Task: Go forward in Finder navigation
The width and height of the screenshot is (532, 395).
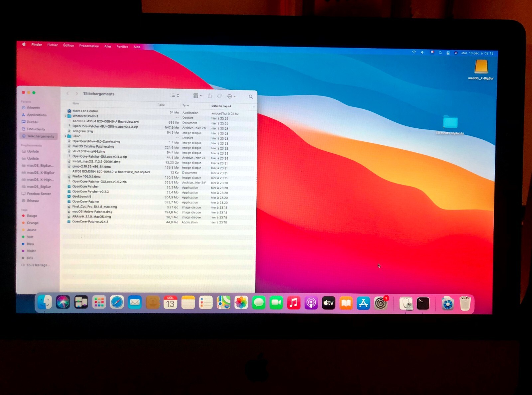Action: coord(76,93)
